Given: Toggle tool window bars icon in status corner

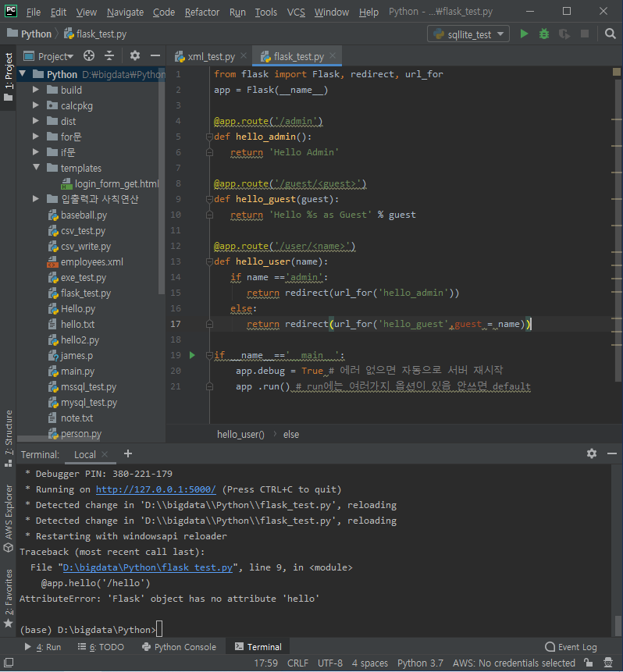Looking at the screenshot, I should 8,663.
